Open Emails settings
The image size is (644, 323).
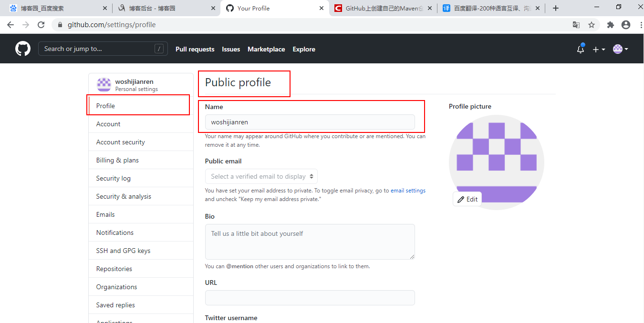(x=141, y=214)
